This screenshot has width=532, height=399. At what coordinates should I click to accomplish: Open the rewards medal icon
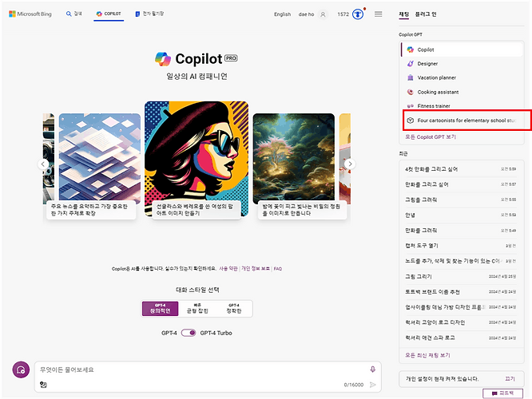[358, 14]
